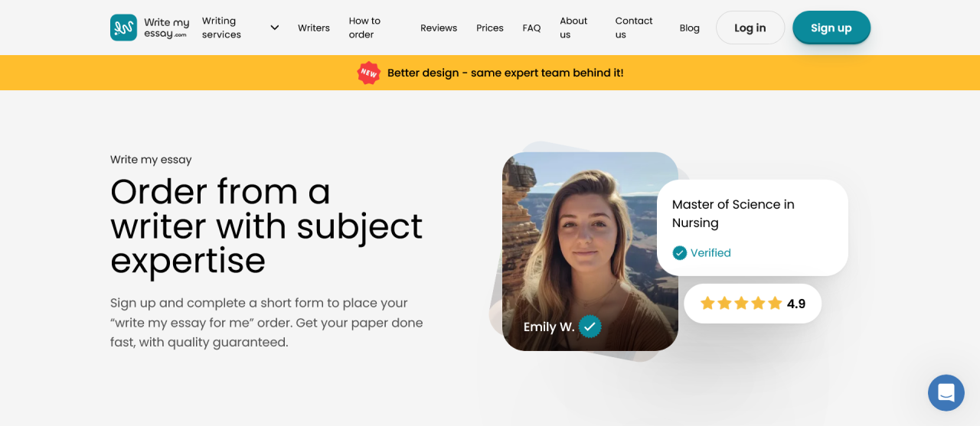Image resolution: width=980 pixels, height=426 pixels.
Task: Expand the Writing services chevron
Action: coord(274,28)
